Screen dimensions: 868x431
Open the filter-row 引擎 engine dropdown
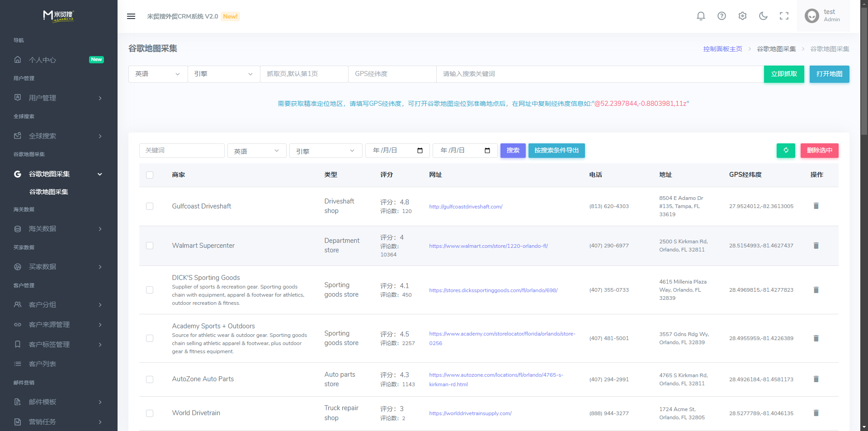point(325,151)
